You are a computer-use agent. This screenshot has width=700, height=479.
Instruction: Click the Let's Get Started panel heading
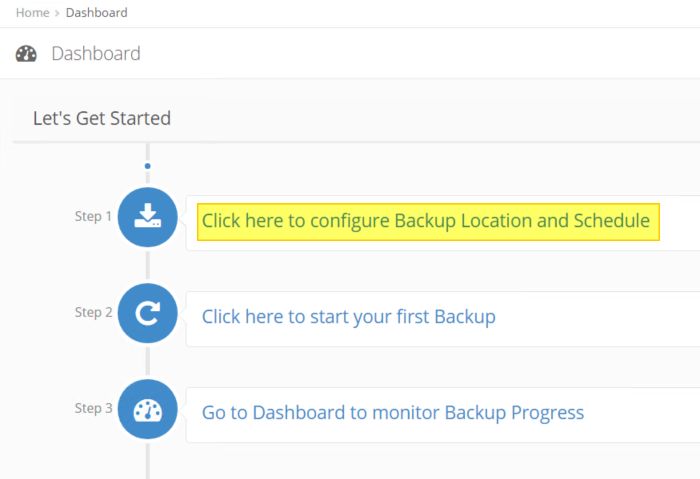[102, 118]
